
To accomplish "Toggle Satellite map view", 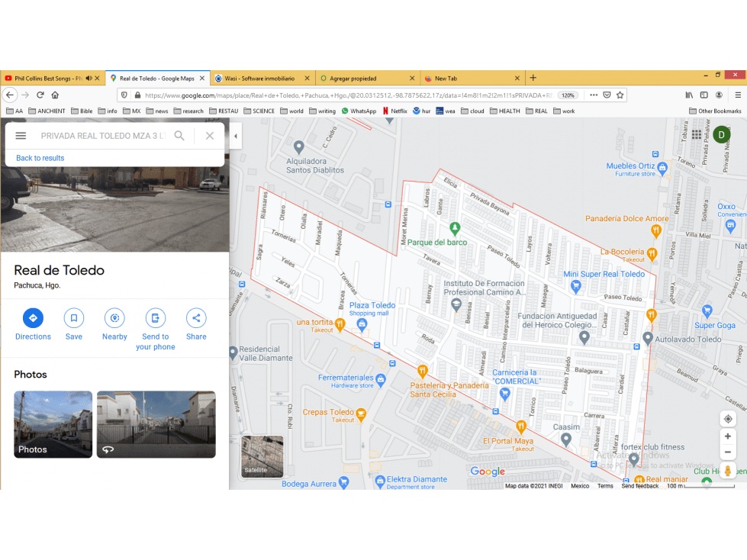I will [x=262, y=456].
